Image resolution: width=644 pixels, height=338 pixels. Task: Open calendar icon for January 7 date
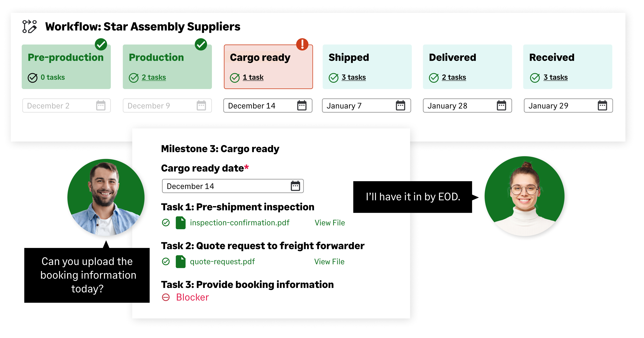coord(400,106)
